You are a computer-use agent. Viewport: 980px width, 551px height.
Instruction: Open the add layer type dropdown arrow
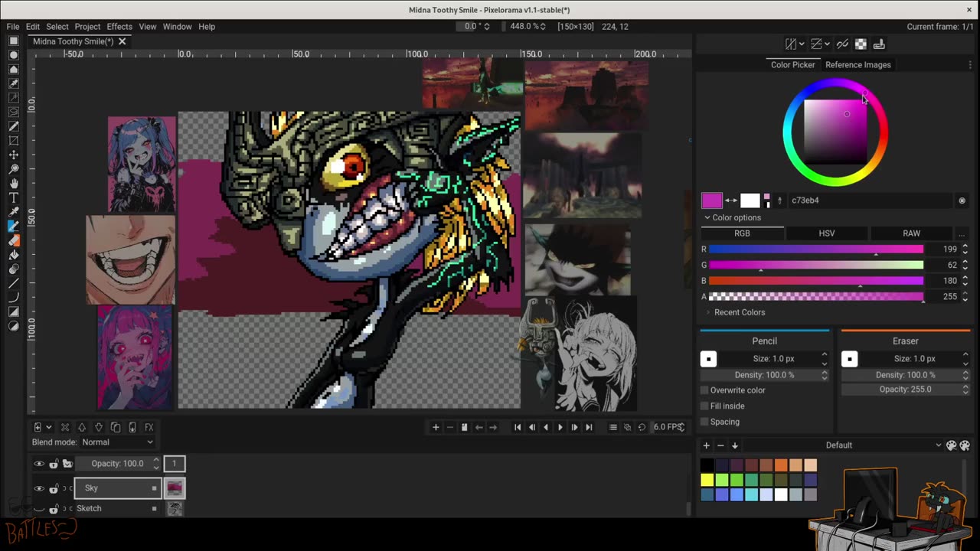(49, 427)
